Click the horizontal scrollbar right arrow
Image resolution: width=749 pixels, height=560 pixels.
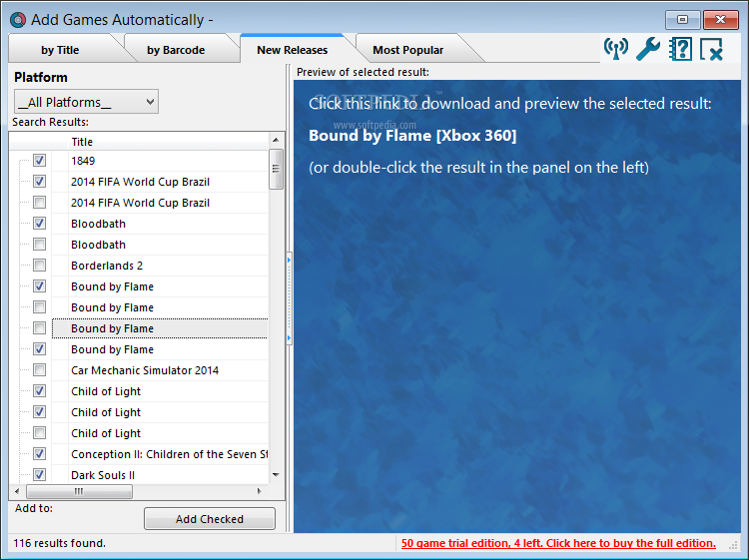coord(260,491)
